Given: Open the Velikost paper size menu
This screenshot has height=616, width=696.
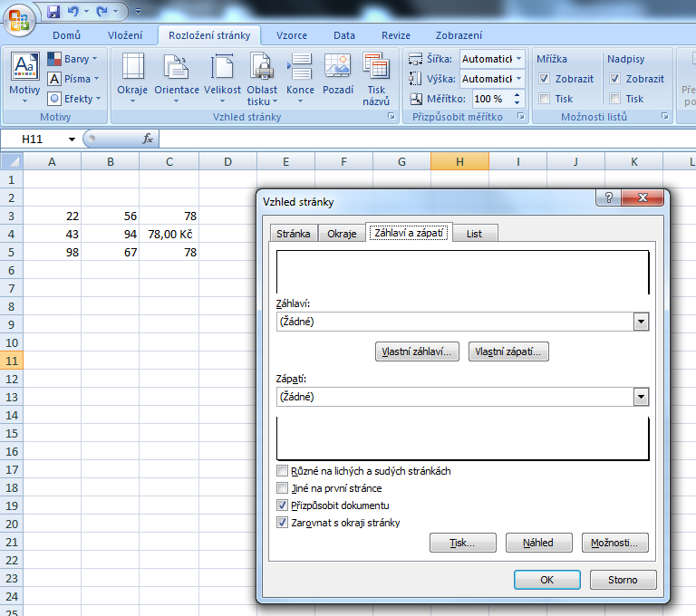Looking at the screenshot, I should click(x=222, y=78).
